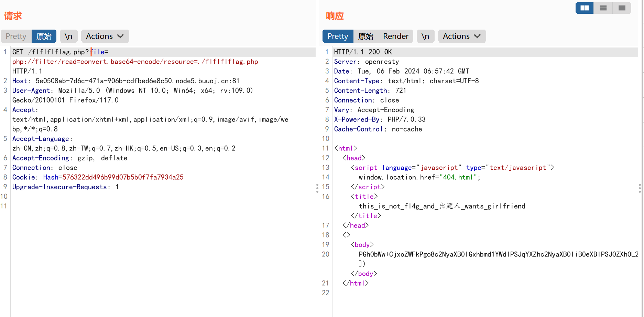Click the 响应 panel heading
This screenshot has width=644, height=317.
pos(335,16)
